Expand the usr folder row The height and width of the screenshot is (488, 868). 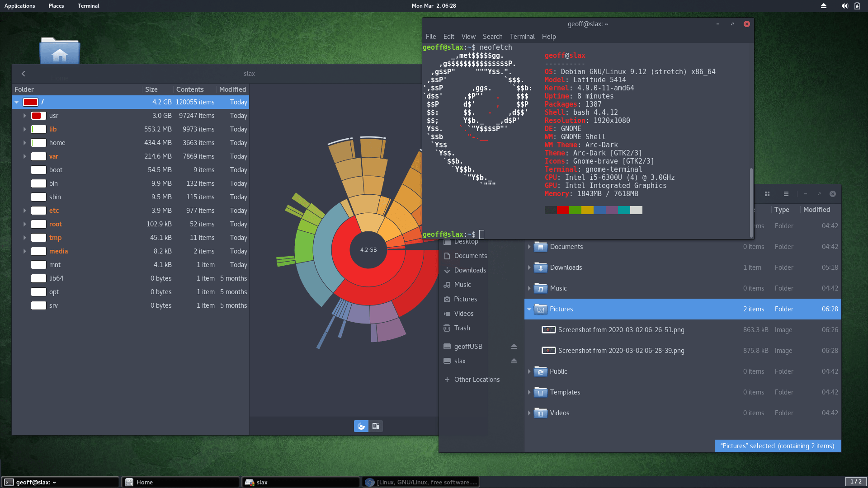click(x=25, y=116)
